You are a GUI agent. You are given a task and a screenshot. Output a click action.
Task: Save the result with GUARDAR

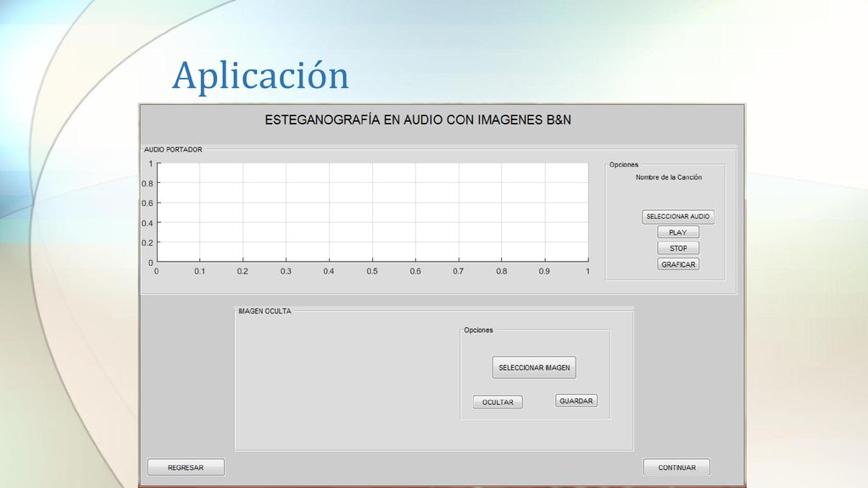576,401
